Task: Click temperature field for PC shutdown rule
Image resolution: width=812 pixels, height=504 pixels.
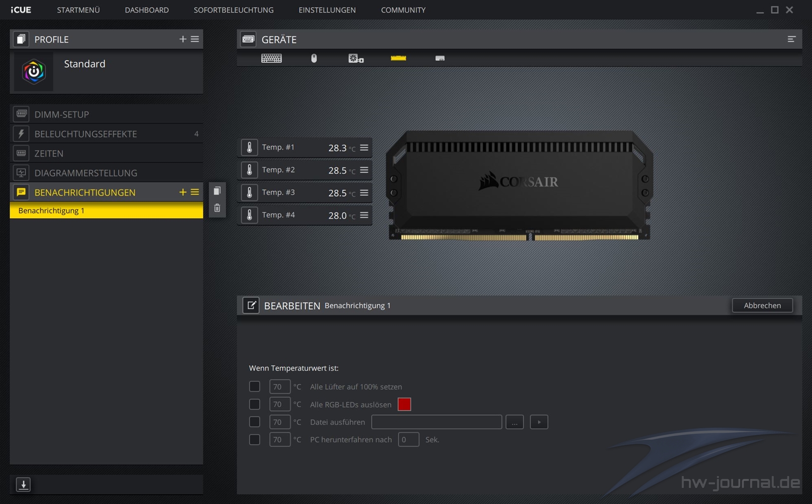Action: tap(280, 439)
